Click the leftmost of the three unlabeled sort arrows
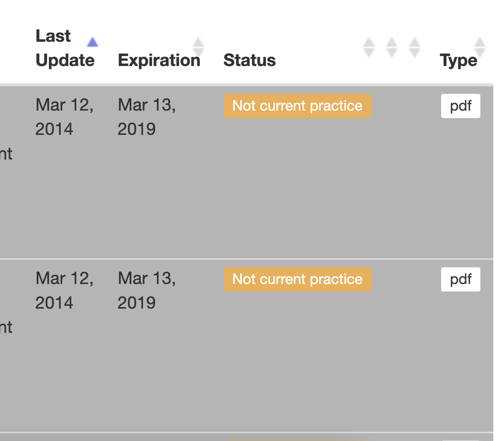Screen dimensions: 504x441 (368, 47)
